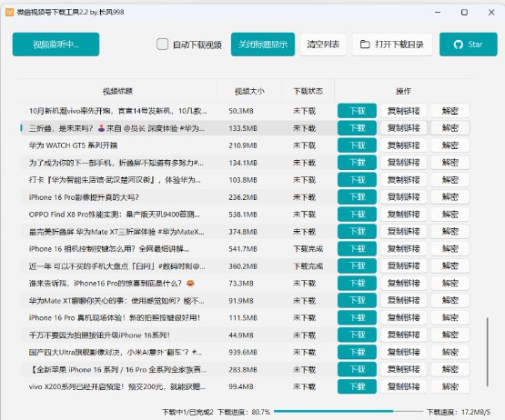The height and width of the screenshot is (420, 505).
Task: Click the download progress bar
Action: [348, 411]
